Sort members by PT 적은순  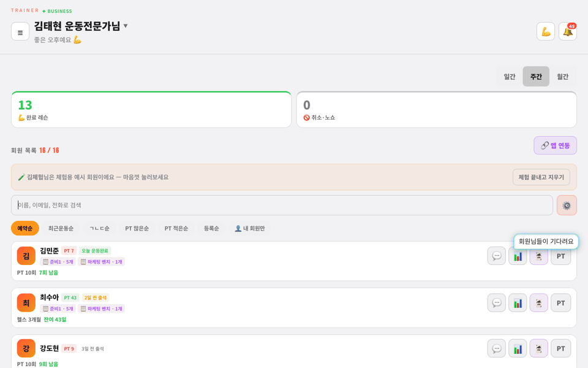point(176,228)
